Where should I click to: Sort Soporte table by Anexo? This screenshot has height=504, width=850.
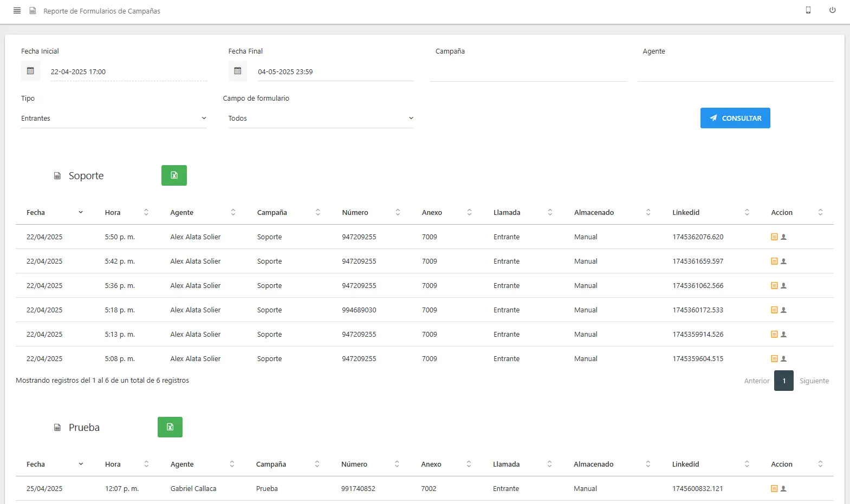coord(447,212)
